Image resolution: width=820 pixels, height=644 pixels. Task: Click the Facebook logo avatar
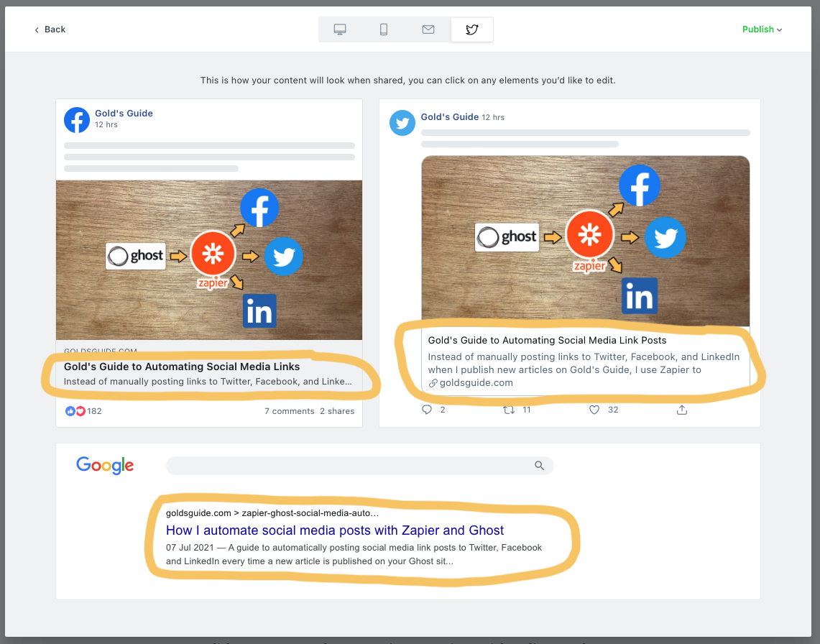click(77, 120)
